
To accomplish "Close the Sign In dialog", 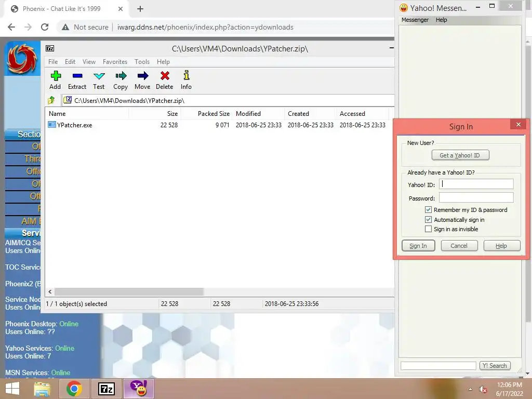I will 518,125.
